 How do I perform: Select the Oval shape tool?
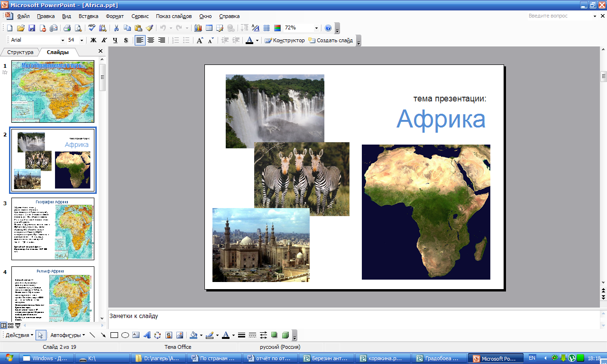tap(125, 335)
